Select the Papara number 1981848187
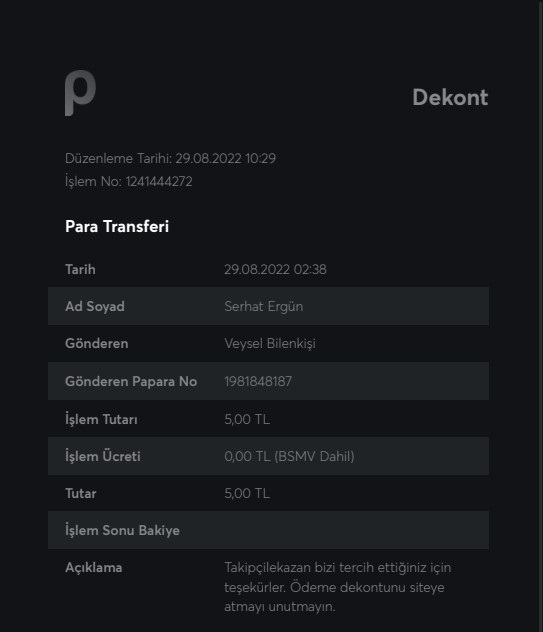 click(x=258, y=381)
